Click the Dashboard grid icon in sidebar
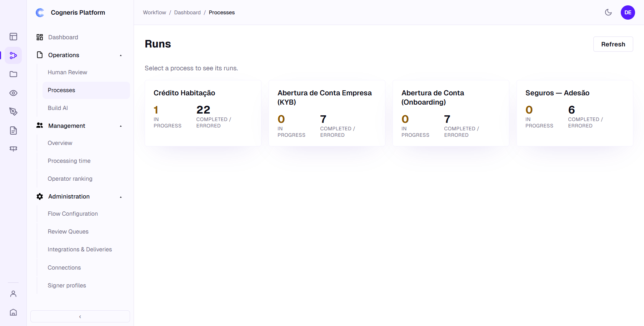644x326 pixels. 40,37
